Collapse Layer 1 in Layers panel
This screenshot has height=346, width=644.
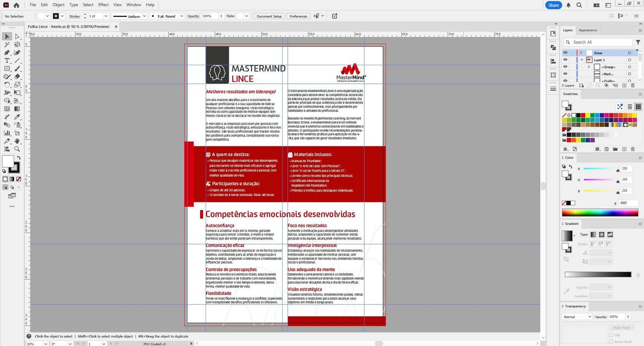(582, 60)
